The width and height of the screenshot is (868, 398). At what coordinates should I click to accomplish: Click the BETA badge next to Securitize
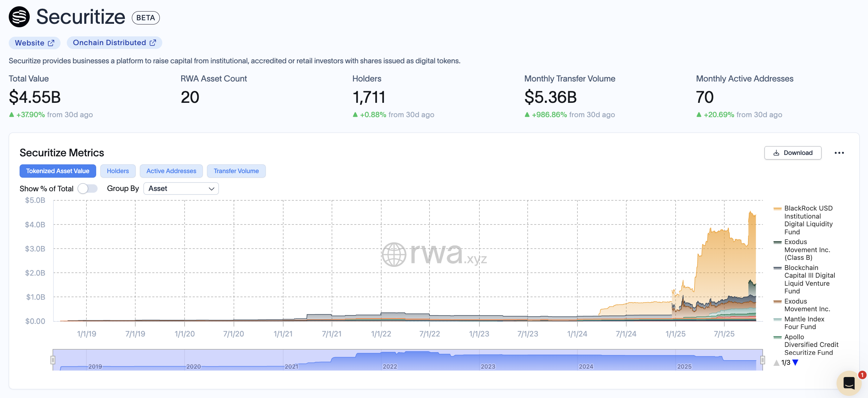(x=145, y=18)
